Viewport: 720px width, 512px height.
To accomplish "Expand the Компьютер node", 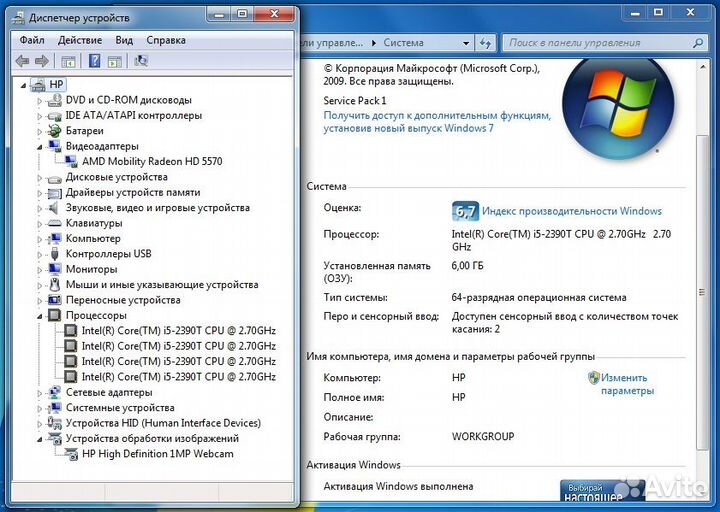I will [40, 239].
